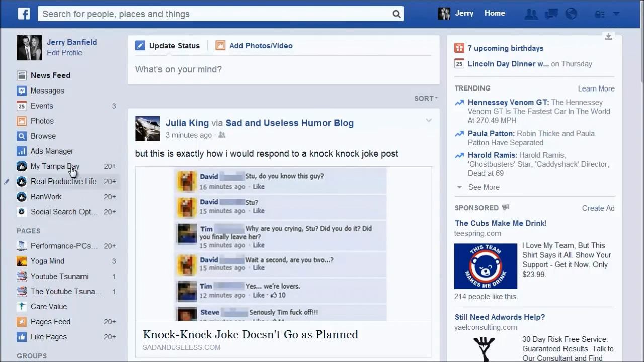Click the sponsored feedback flag icon
The image size is (644, 362).
click(x=506, y=208)
